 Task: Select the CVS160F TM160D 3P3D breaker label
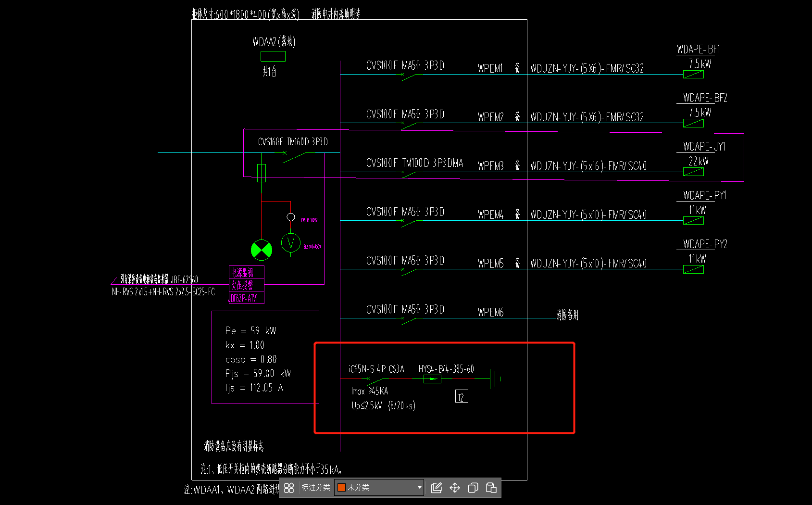[x=293, y=142]
